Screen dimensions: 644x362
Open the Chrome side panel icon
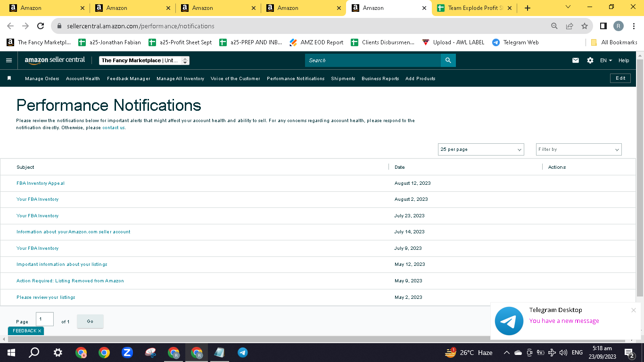pos(603,26)
